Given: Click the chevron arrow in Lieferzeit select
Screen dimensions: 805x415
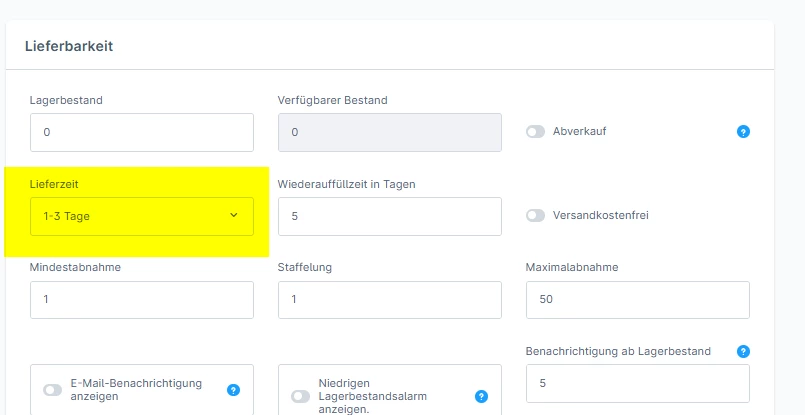Looking at the screenshot, I should point(234,215).
